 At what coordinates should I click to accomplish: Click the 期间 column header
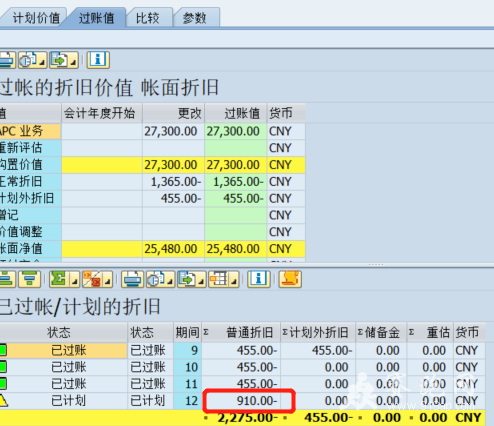pyautogui.click(x=188, y=333)
